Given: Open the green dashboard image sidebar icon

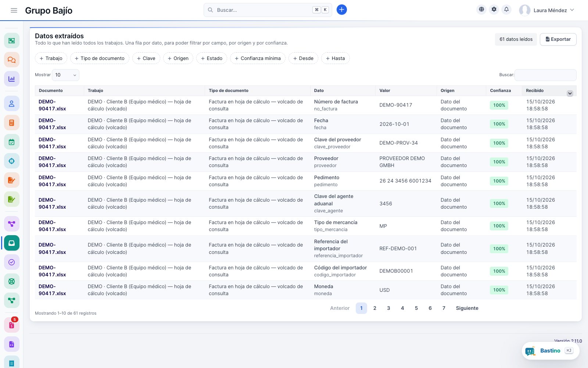Looking at the screenshot, I should [x=12, y=40].
